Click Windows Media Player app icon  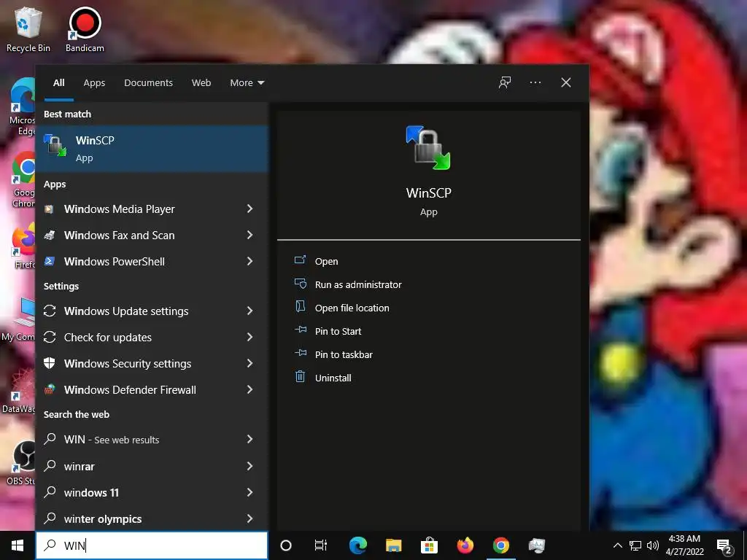point(49,209)
